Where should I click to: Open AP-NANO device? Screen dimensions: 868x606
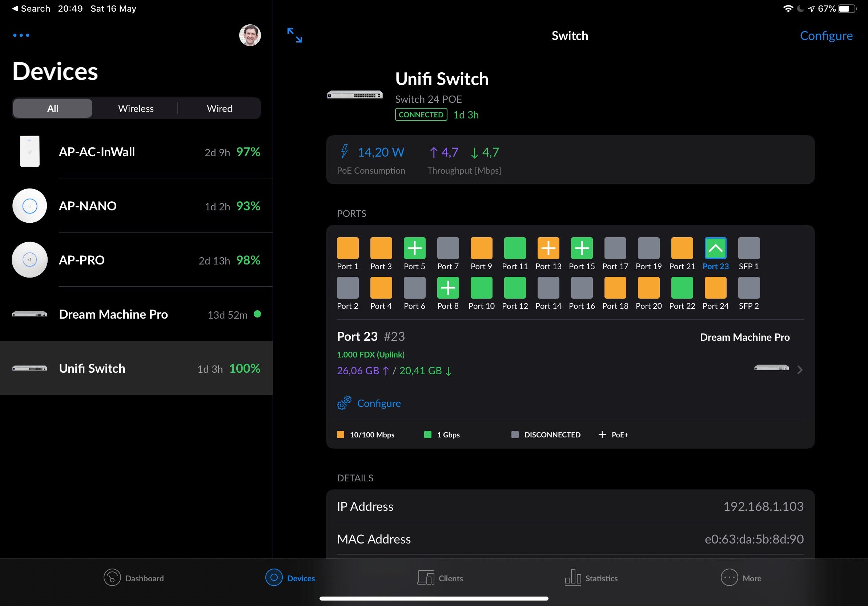[136, 206]
